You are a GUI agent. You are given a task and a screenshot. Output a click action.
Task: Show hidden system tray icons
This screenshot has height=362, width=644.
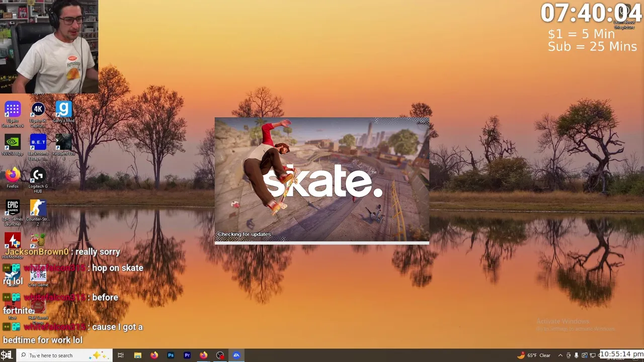point(560,355)
